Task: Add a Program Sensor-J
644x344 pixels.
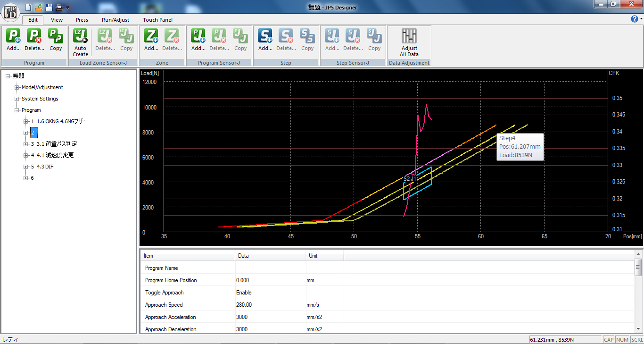Action: (x=198, y=39)
